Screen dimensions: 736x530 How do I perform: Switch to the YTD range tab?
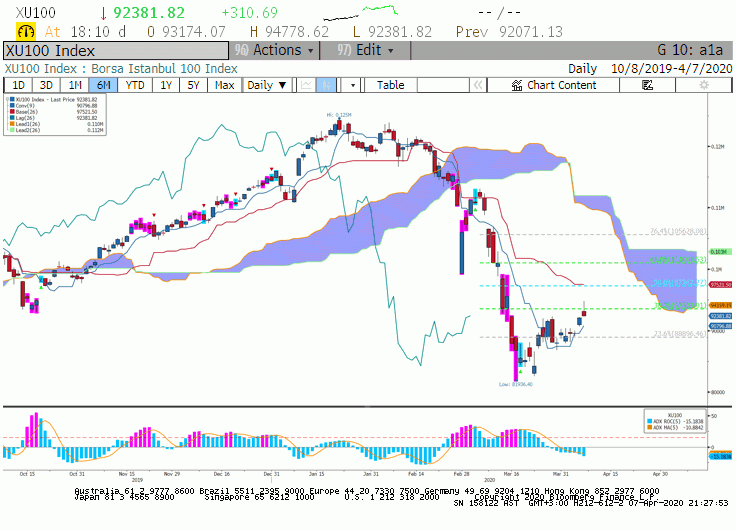tap(135, 85)
